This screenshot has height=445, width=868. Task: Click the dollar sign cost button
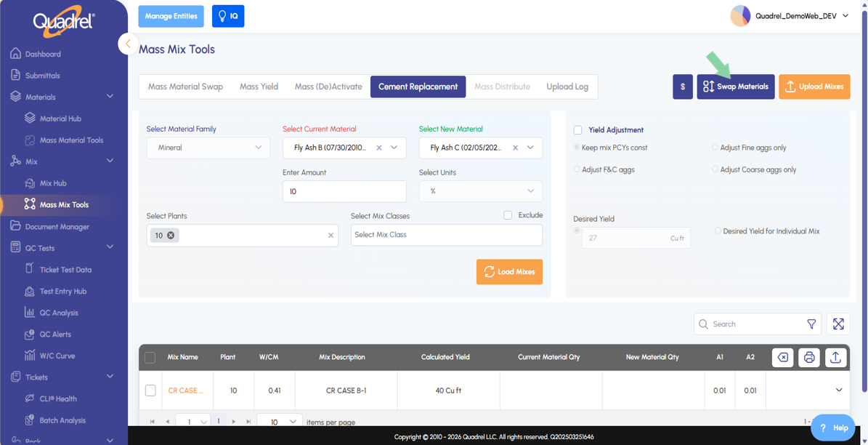[x=683, y=87]
